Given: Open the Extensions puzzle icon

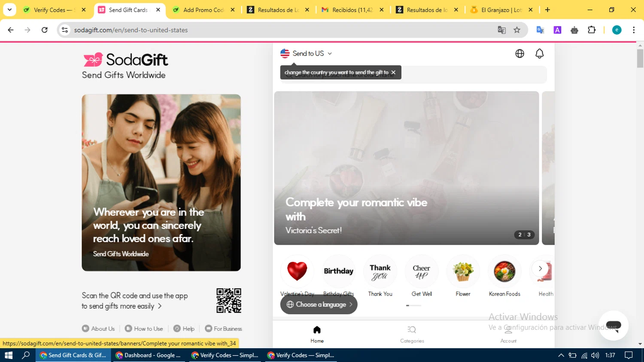Looking at the screenshot, I should coord(592,30).
